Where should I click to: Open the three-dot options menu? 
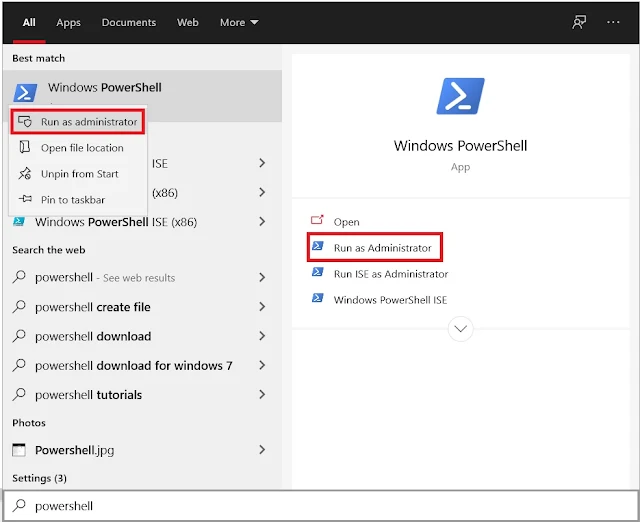point(613,22)
